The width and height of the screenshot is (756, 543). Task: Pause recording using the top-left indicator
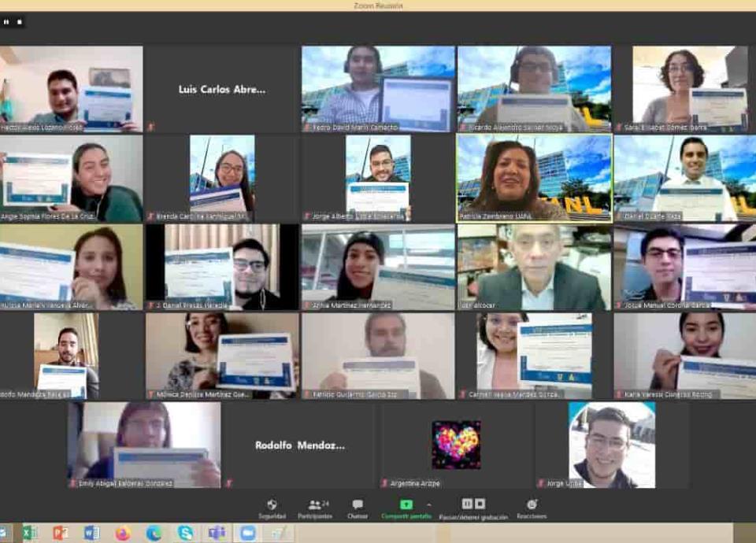click(x=6, y=22)
